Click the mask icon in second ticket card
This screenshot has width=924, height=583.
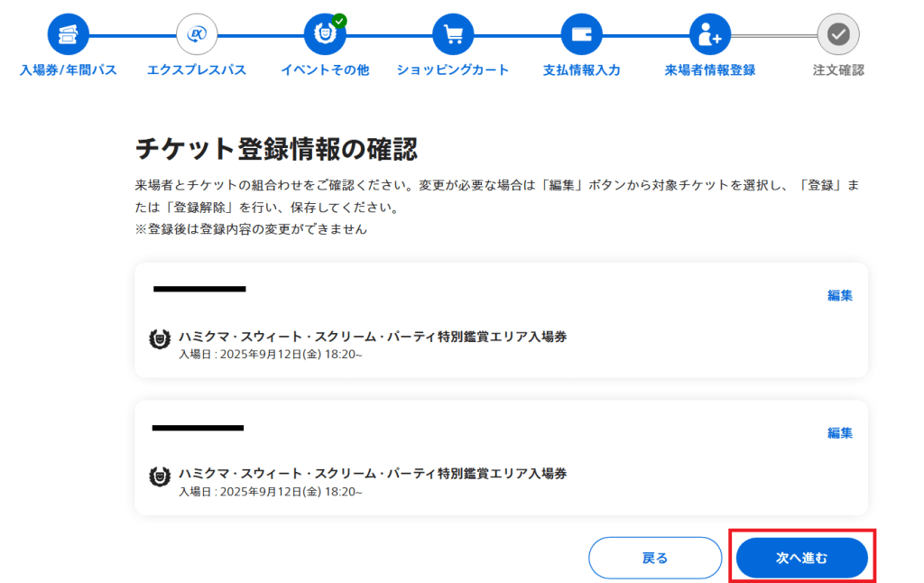[x=160, y=477]
